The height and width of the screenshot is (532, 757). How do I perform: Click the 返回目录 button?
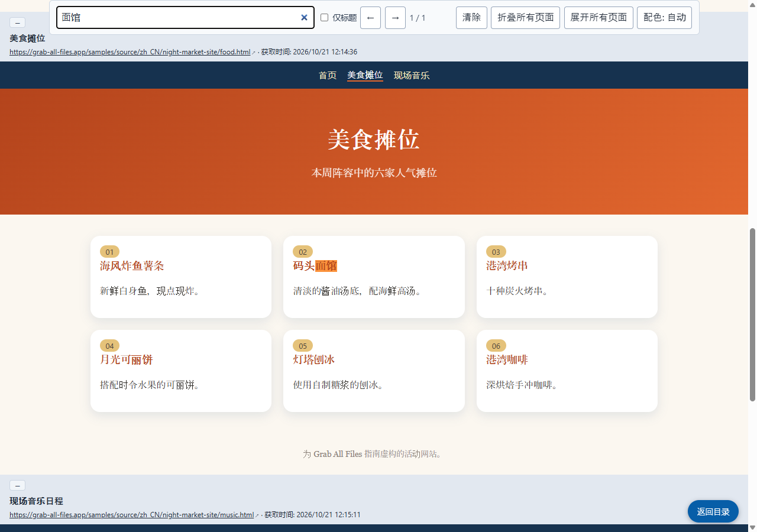(x=713, y=511)
